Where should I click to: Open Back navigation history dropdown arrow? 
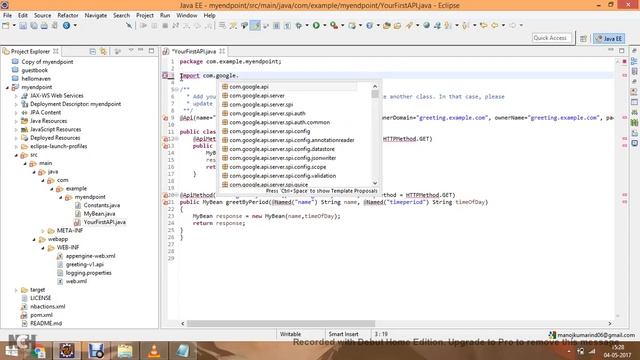(x=503, y=25)
